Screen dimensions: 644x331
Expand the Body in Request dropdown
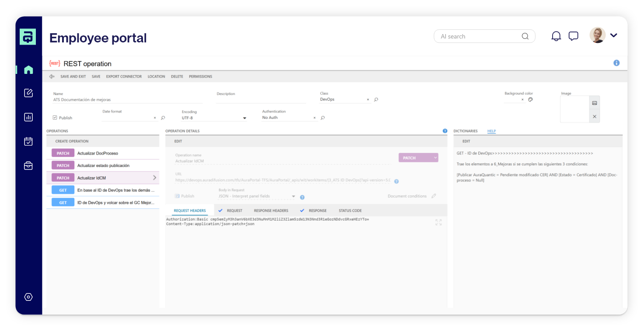(x=294, y=196)
